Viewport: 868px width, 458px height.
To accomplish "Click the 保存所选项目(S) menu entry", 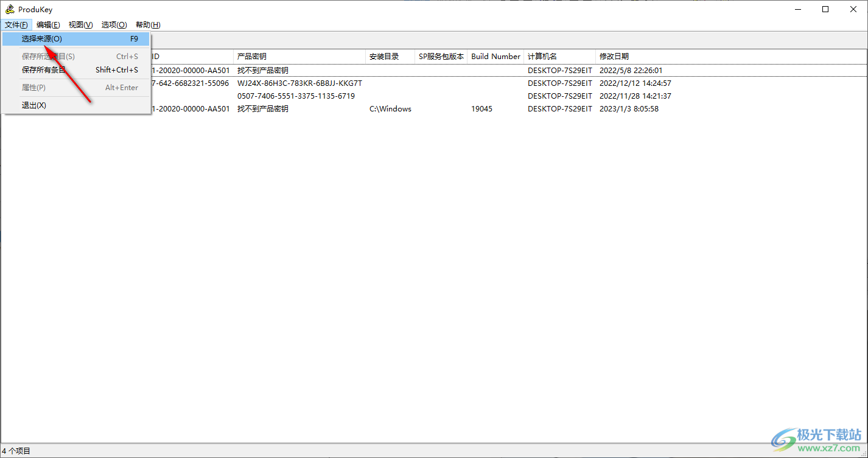I will point(76,57).
